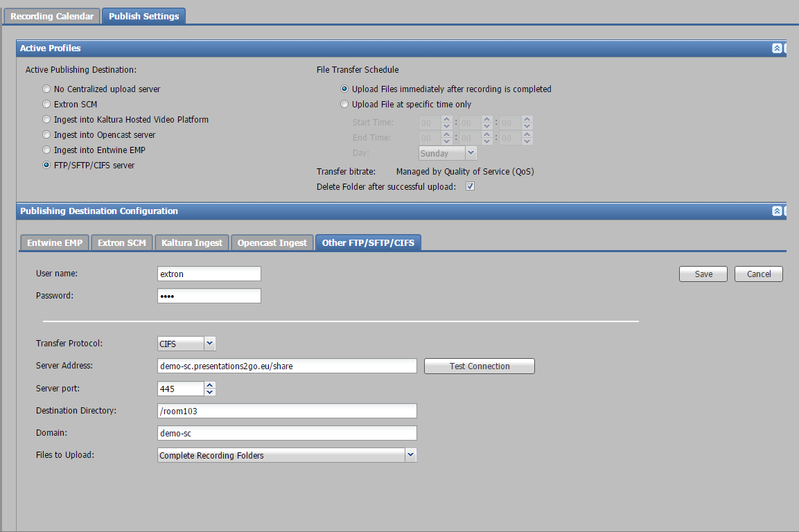Switch to Recording Calendar tab
Image resolution: width=799 pixels, height=532 pixels.
pos(52,17)
